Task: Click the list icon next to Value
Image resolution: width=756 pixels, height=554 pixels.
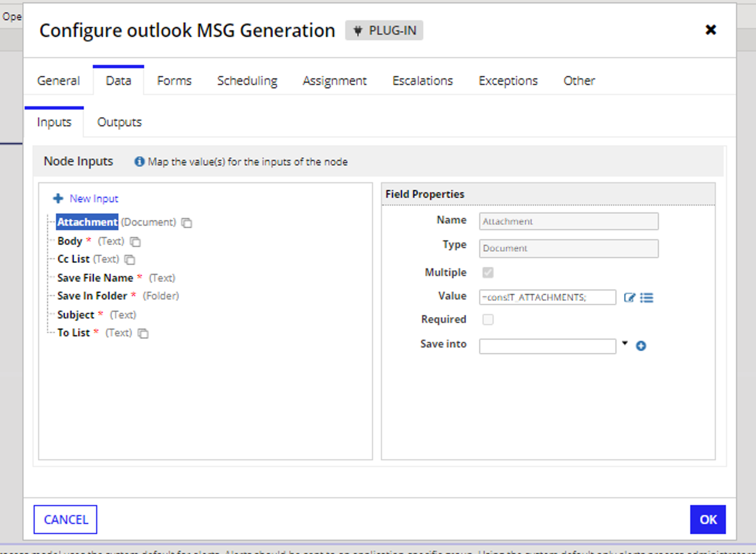Action: coord(647,297)
